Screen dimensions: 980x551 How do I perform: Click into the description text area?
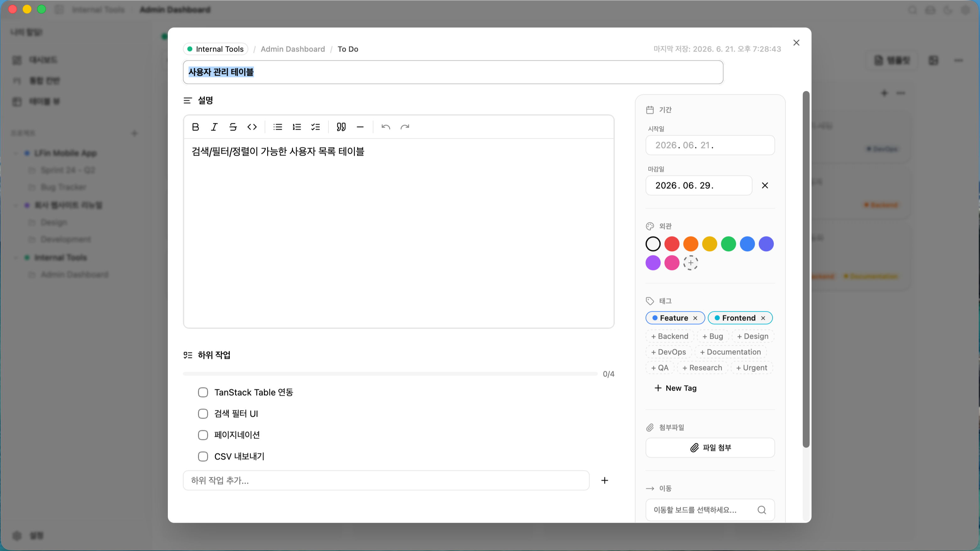pyautogui.click(x=398, y=233)
